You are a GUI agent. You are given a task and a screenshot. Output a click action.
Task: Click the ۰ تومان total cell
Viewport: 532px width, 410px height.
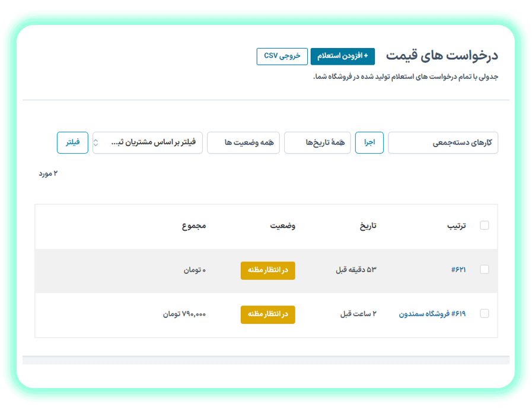click(195, 270)
